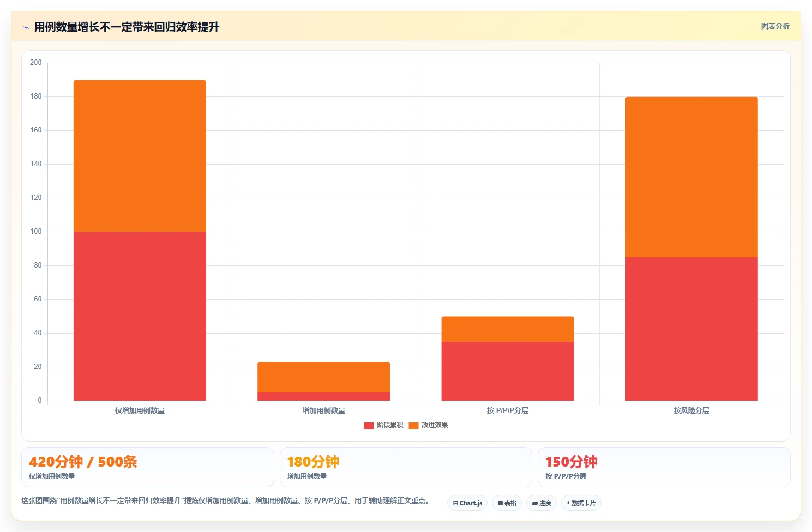Click the 仅增加用例数量 x-axis label under the chart
812x532 pixels.
tap(140, 410)
